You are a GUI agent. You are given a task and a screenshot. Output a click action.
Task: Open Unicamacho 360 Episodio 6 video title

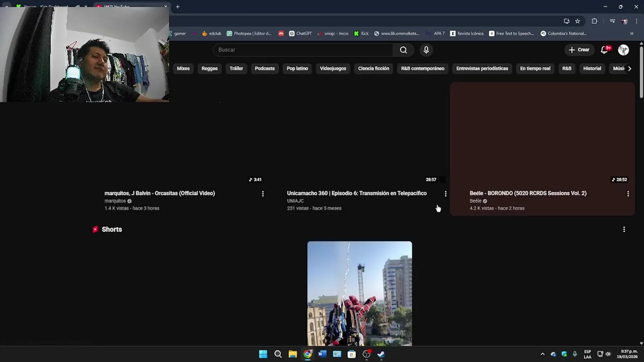(x=357, y=193)
